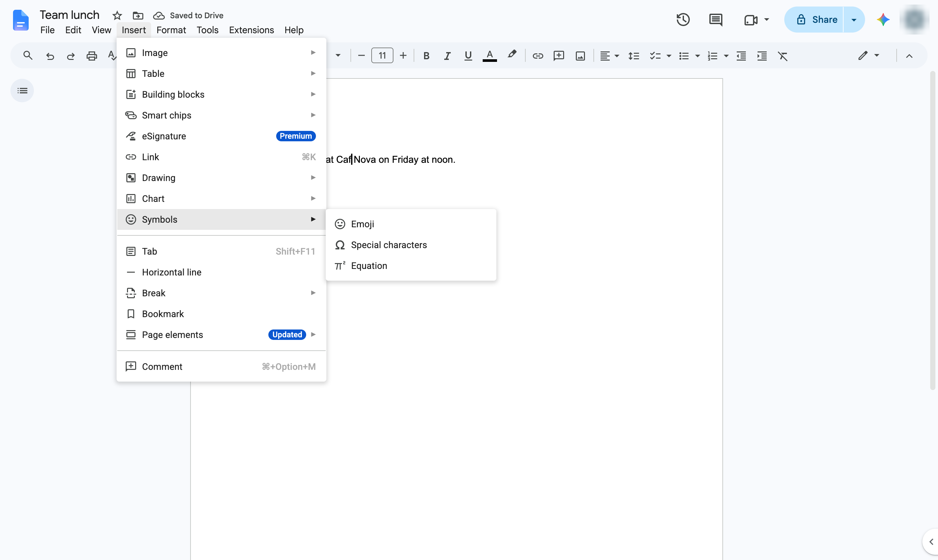Open numbered list options dropdown arrow
938x560 pixels.
click(726, 56)
